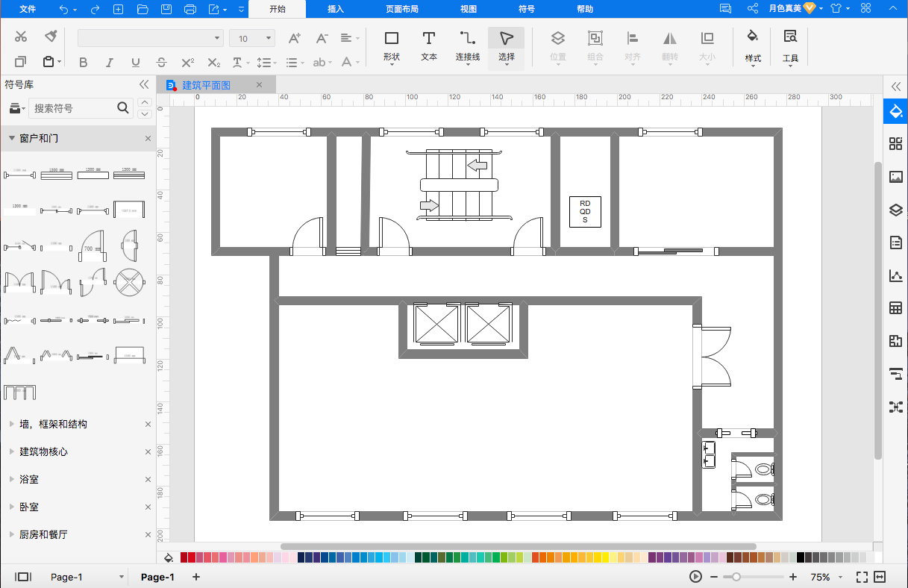Image resolution: width=908 pixels, height=588 pixels.
Task: Expand the 浴室 symbol category
Action: coord(29,479)
